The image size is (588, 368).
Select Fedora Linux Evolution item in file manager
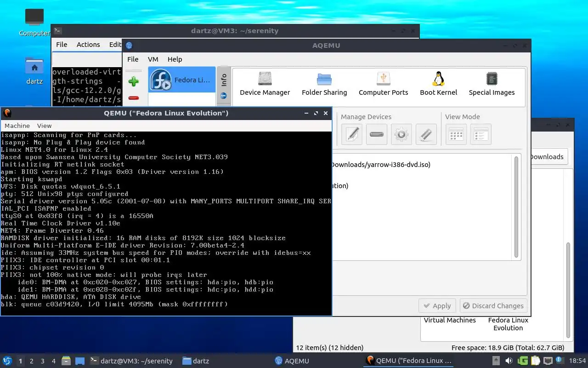508,324
